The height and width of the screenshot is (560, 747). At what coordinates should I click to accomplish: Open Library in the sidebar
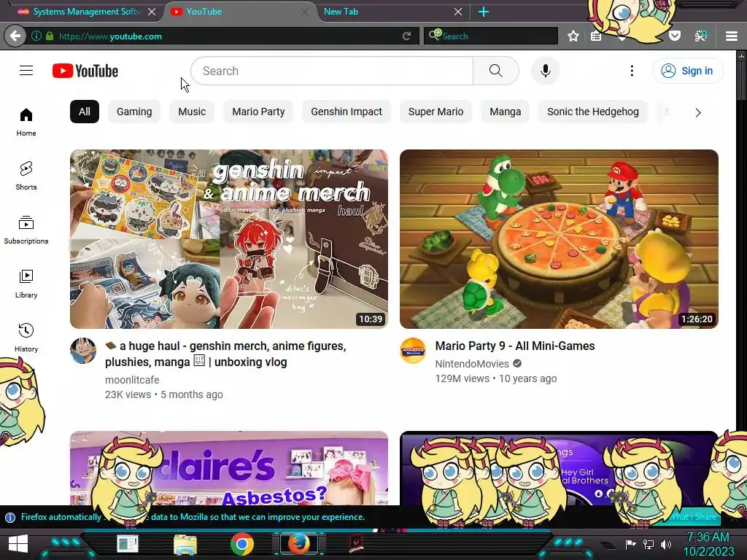[26, 284]
